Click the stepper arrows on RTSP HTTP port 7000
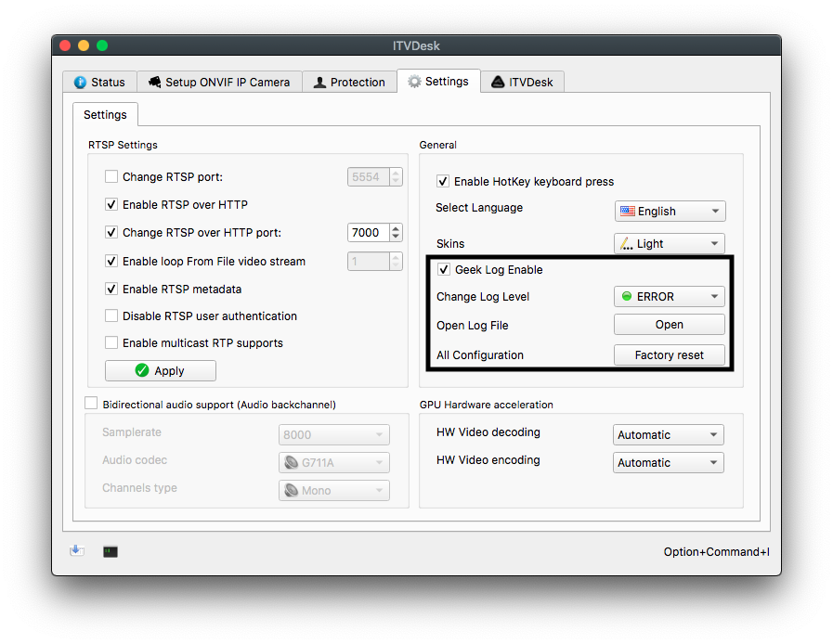This screenshot has height=644, width=833. (396, 232)
